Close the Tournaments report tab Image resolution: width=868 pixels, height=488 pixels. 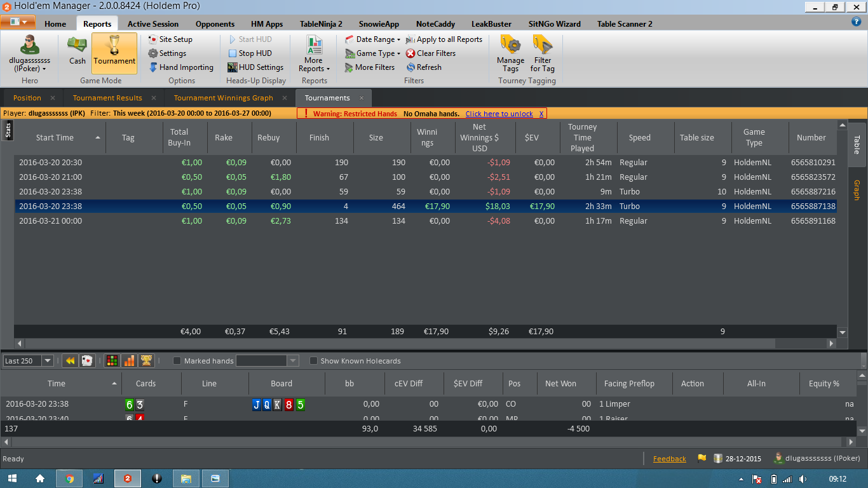coord(362,98)
